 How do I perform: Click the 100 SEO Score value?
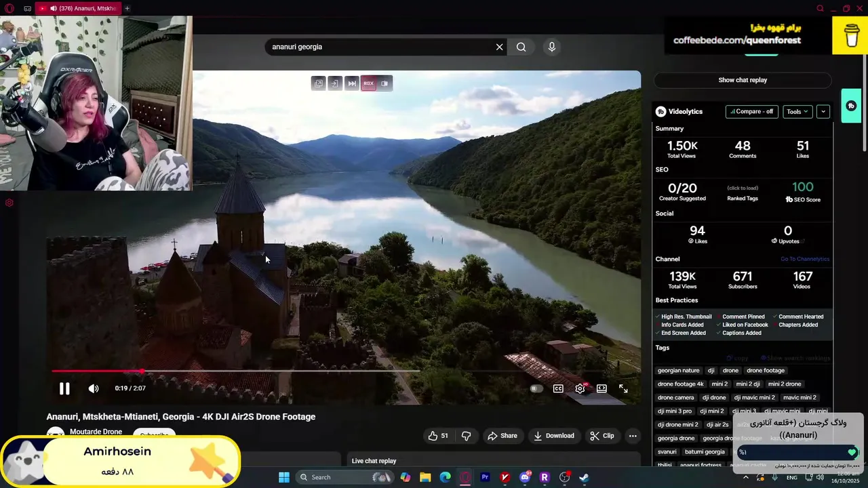(803, 187)
